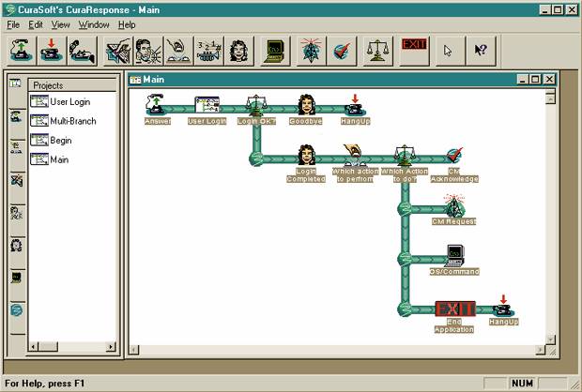Select the Login OK? scales node
The width and height of the screenshot is (582, 392).
(252, 105)
